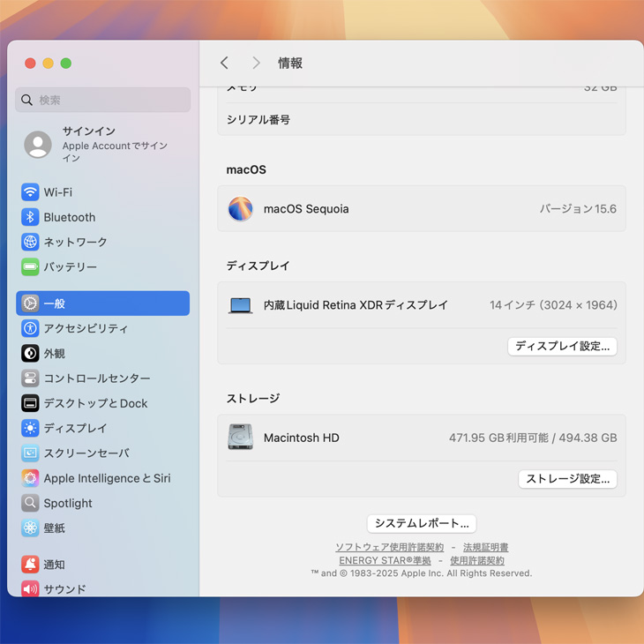Click the macOS Sequoia name text
Screen dimensions: 644x644
click(306, 209)
